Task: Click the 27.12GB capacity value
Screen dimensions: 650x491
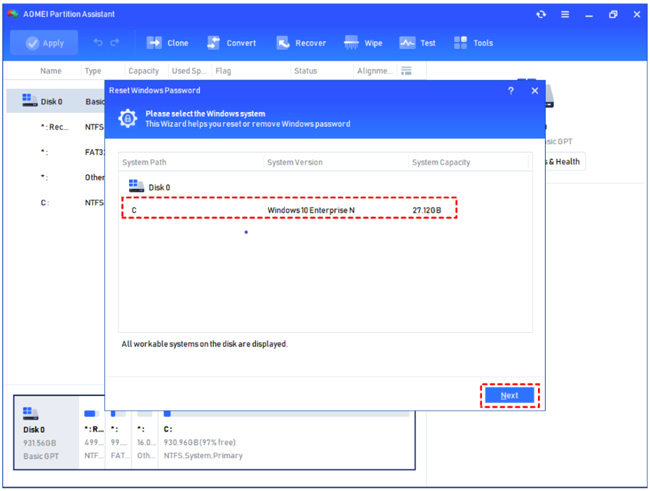Action: (427, 210)
